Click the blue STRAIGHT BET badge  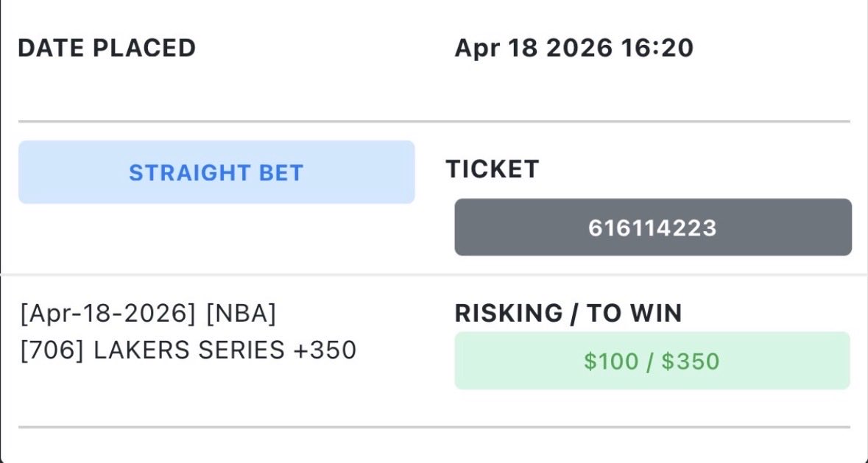point(216,172)
